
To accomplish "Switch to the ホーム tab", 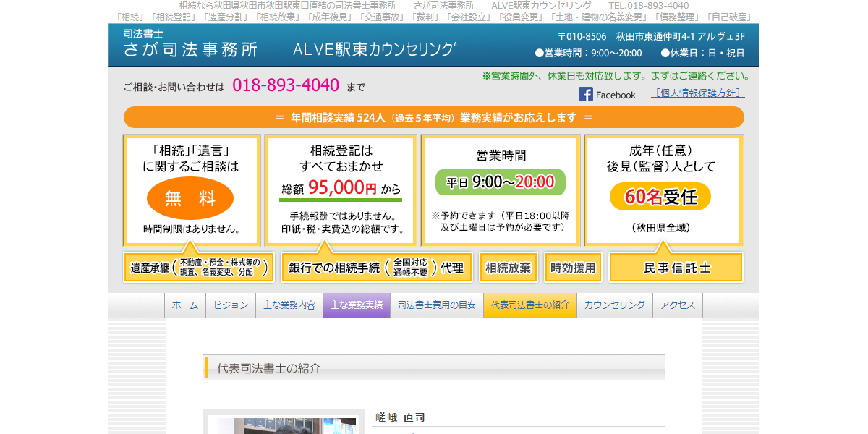I will tap(185, 305).
